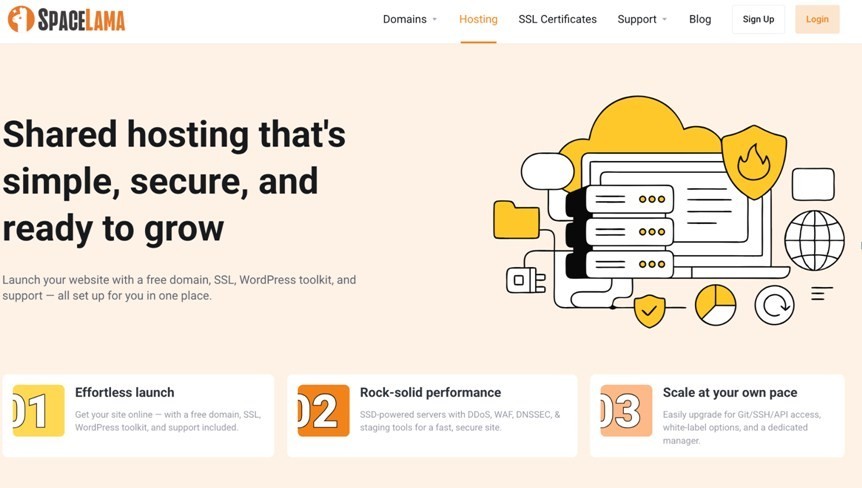862x488 pixels.
Task: Click the Easily upgrade for Git/SSH/API text
Action: pyautogui.click(x=742, y=428)
